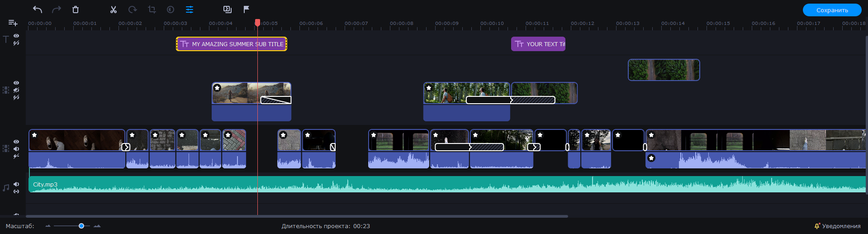Click the Add Track icon
The height and width of the screenshot is (234, 868).
[x=13, y=23]
